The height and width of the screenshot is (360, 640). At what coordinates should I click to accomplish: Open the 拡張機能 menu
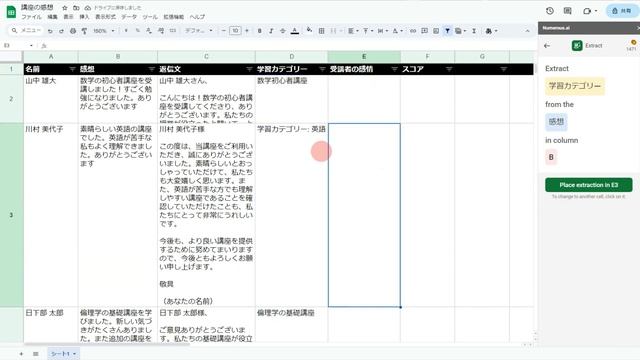pos(173,17)
